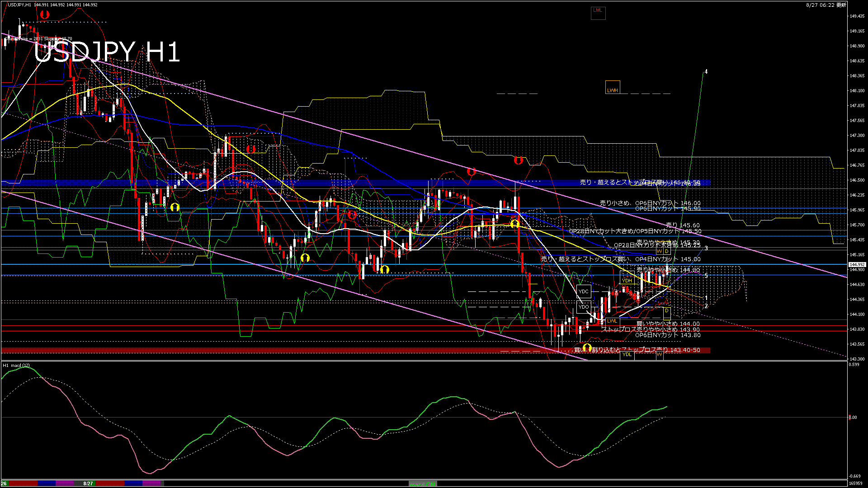
Task: Toggle the macd ON button
Action: pyautogui.click(x=423, y=483)
